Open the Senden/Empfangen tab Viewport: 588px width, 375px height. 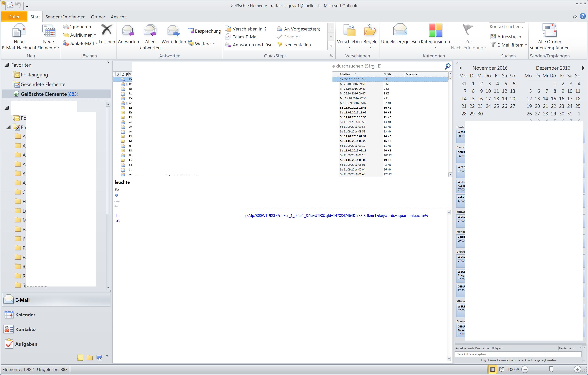[65, 17]
